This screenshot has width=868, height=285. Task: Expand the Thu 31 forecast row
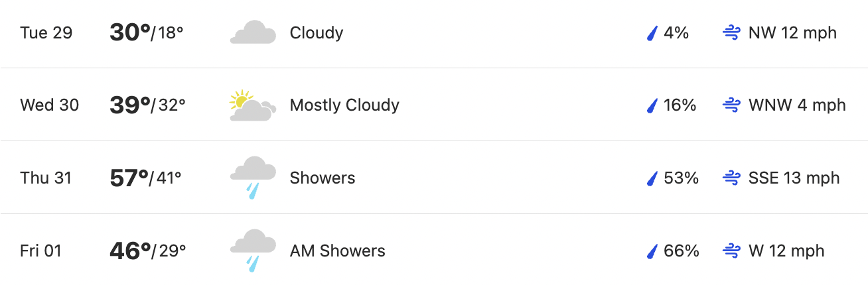click(434, 178)
